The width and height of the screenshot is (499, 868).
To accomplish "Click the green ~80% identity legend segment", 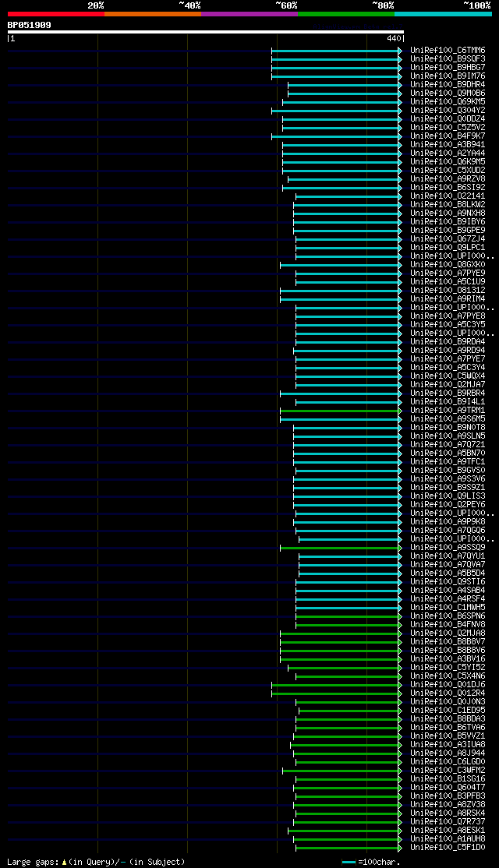I will click(346, 14).
